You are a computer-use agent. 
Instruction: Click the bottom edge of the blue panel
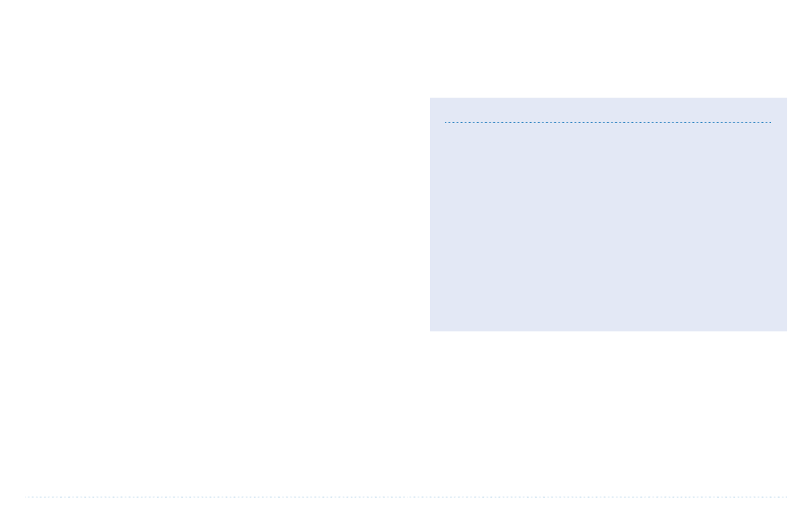click(x=608, y=331)
